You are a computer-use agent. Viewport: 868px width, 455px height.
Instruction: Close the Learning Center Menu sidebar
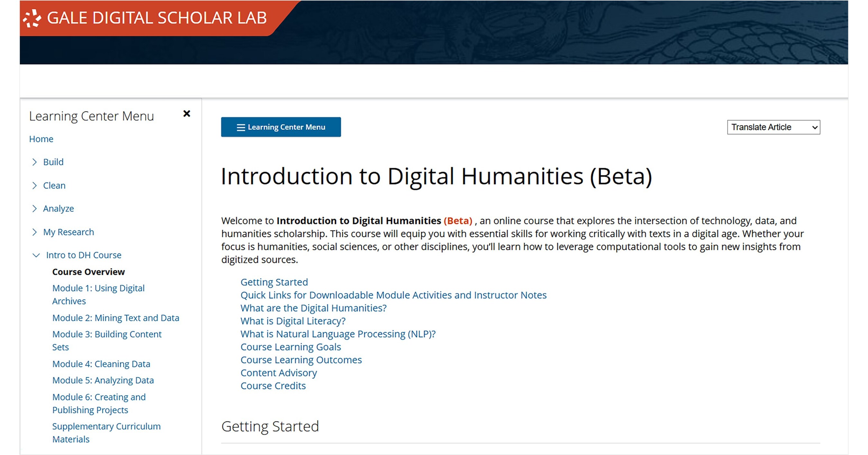point(187,114)
